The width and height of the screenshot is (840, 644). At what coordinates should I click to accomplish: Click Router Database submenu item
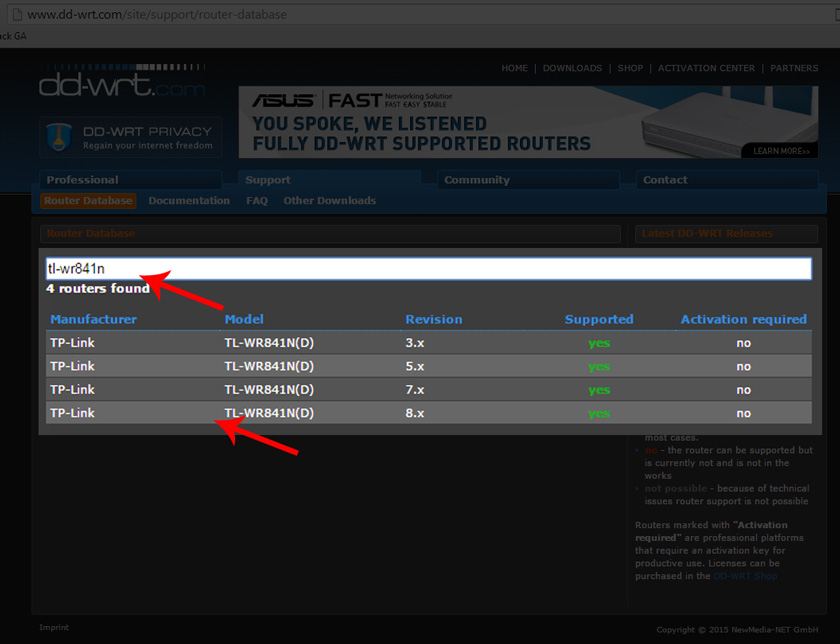click(88, 200)
